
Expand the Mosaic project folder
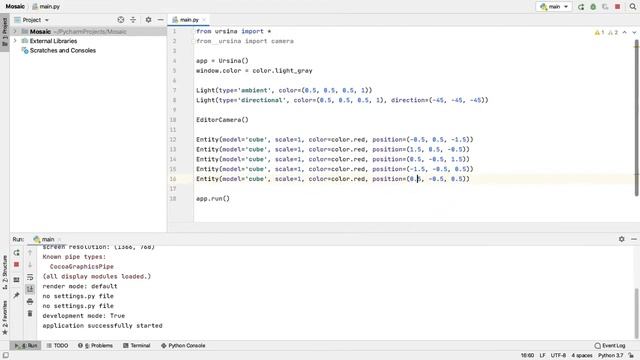click(x=15, y=31)
